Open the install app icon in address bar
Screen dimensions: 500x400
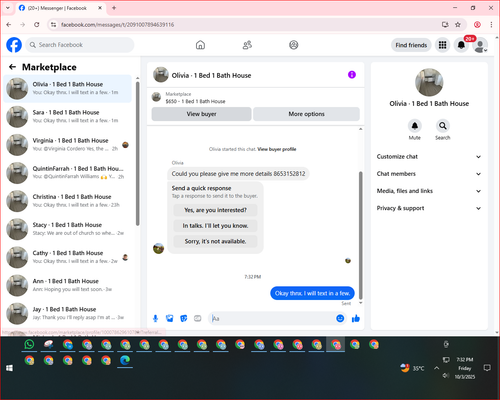(x=445, y=24)
